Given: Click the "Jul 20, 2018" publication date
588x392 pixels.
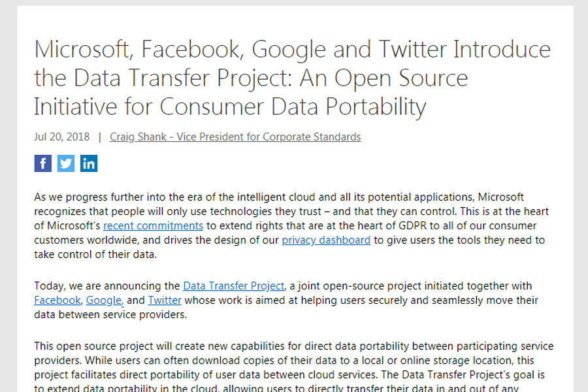Looking at the screenshot, I should (x=61, y=137).
